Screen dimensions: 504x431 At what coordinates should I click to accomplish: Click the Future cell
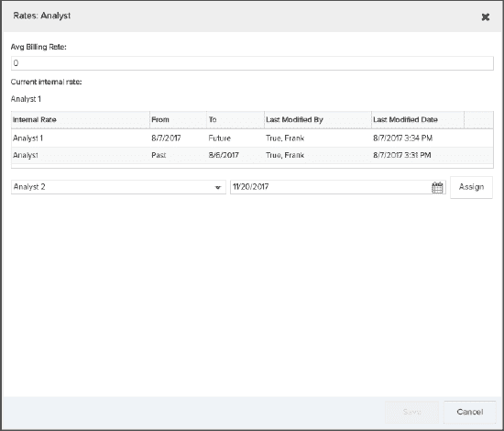point(220,138)
